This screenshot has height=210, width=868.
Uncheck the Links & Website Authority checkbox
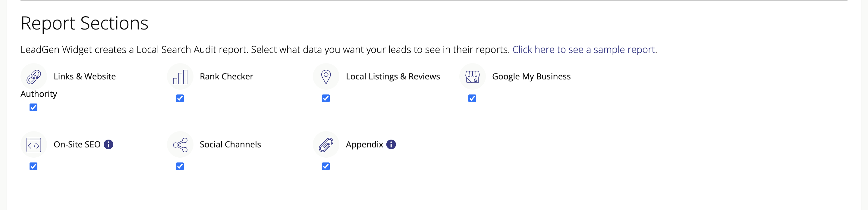click(x=33, y=107)
